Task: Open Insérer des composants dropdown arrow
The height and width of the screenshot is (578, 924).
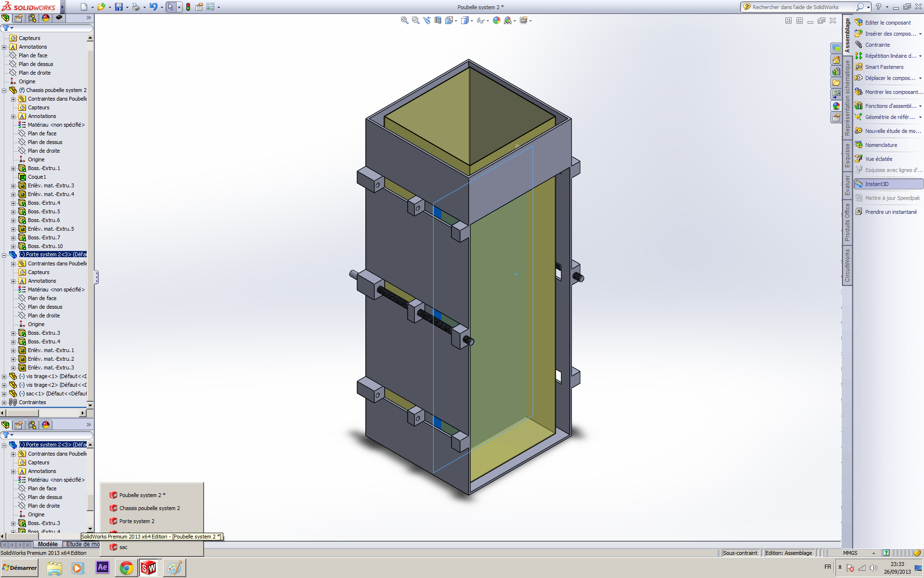Action: point(920,34)
